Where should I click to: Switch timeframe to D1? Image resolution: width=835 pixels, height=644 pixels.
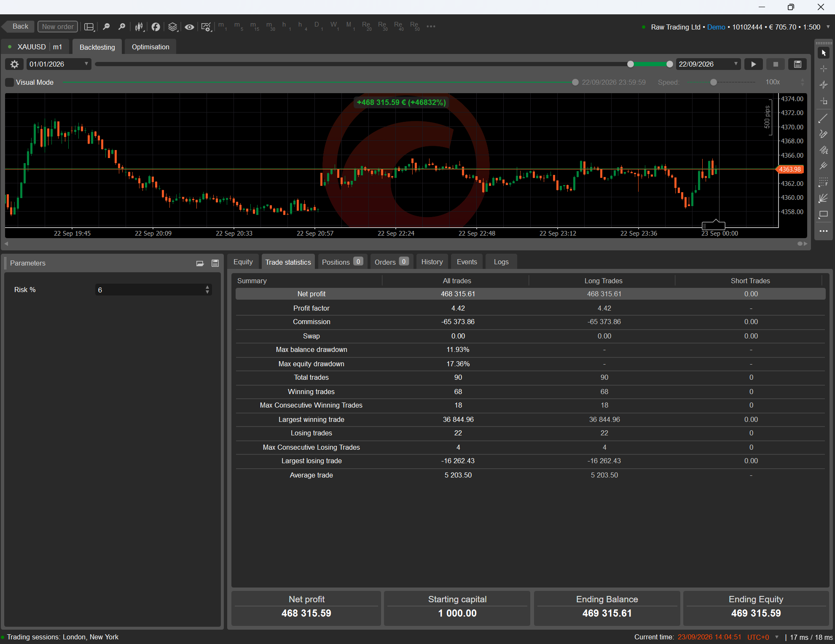pyautogui.click(x=319, y=26)
